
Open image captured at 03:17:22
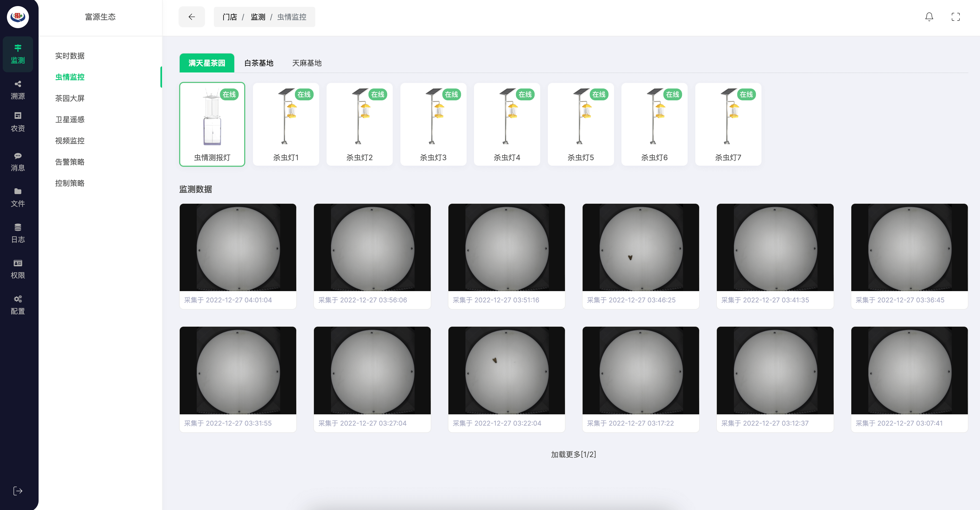tap(641, 371)
